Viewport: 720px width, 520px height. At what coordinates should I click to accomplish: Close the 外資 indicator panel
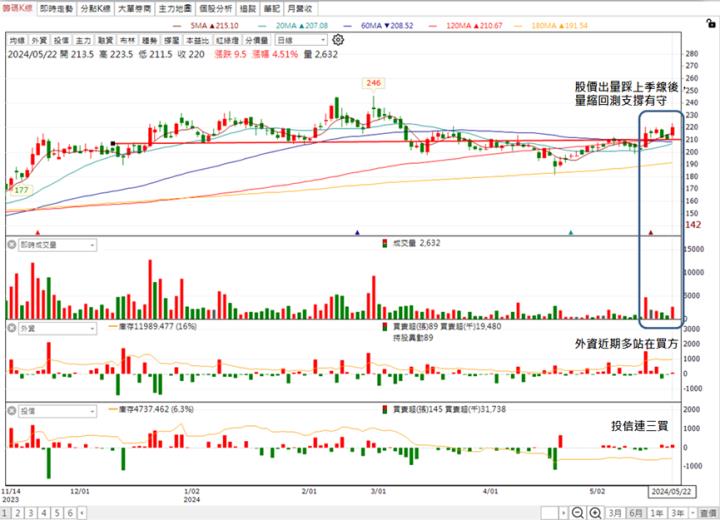tap(10, 327)
